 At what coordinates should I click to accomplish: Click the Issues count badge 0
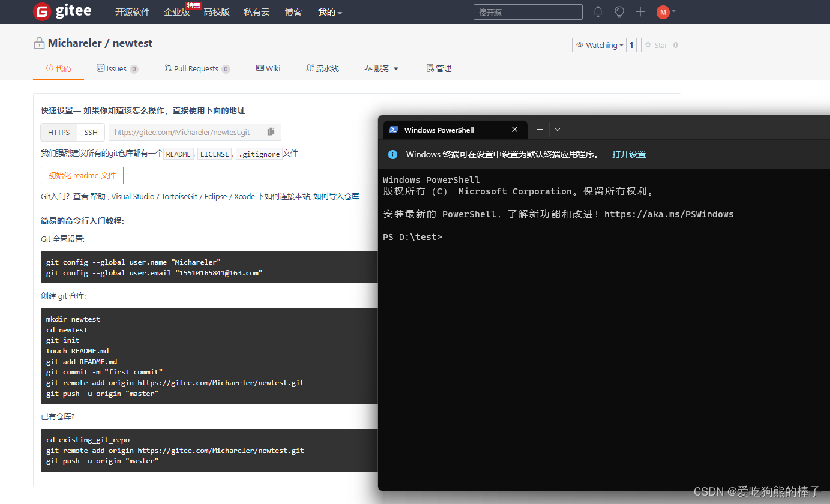[134, 69]
